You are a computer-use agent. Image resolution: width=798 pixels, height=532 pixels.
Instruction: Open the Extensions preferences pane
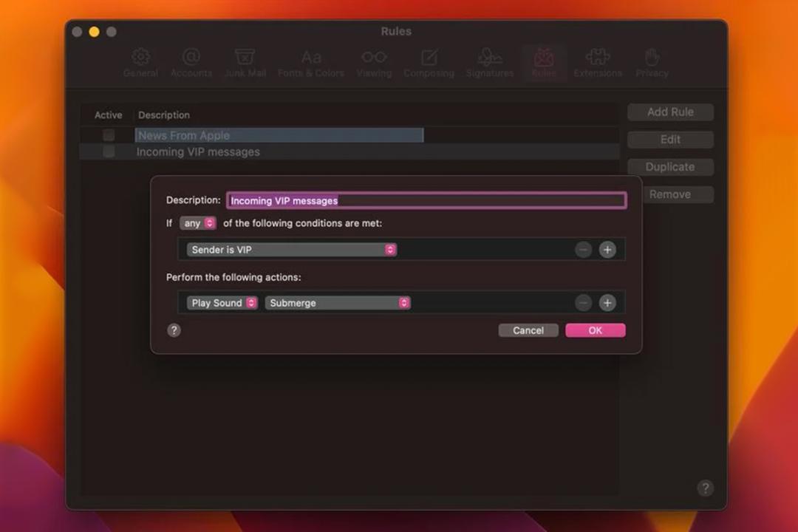[598, 63]
